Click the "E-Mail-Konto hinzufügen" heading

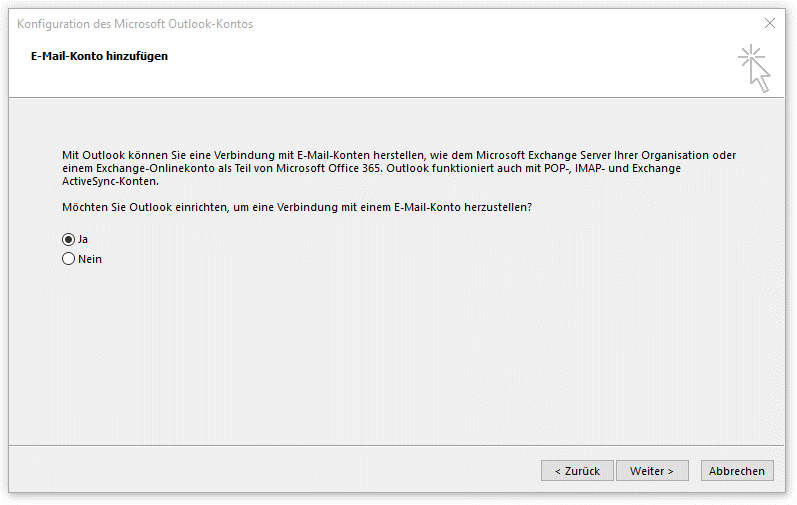coord(100,56)
